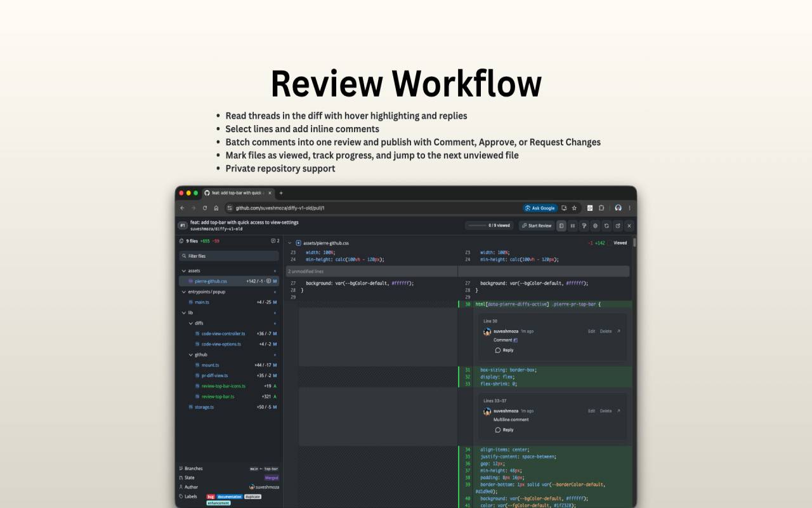Click the Start Review button
The width and height of the screenshot is (812, 508).
click(536, 225)
